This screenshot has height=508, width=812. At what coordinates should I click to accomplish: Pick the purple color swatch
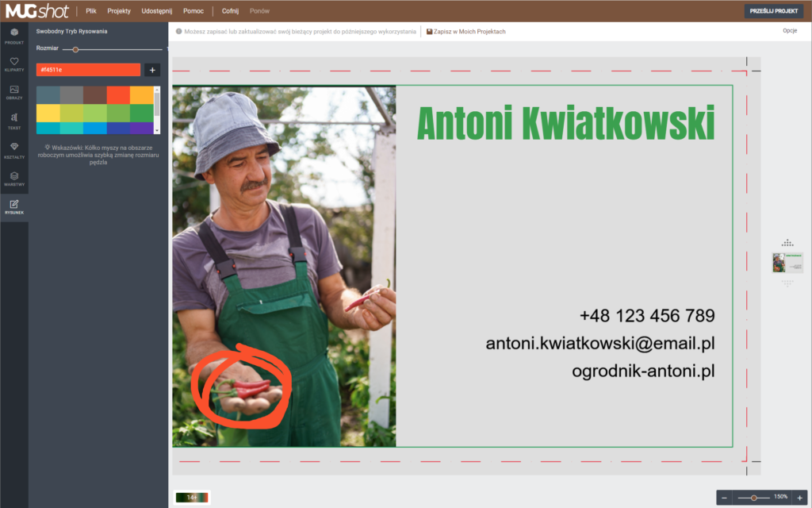click(x=141, y=128)
